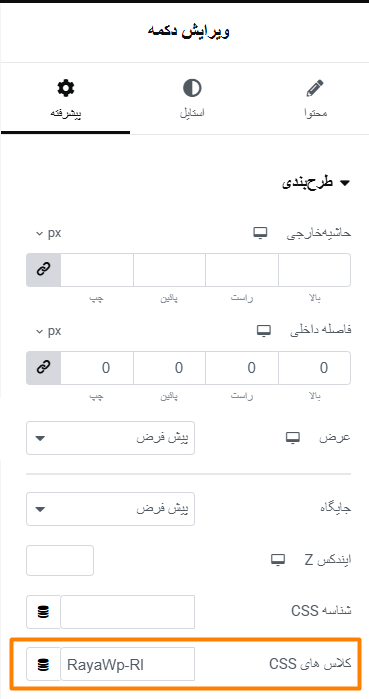Toggle the padding link-values chain button
The image size is (369, 699).
click(x=43, y=367)
